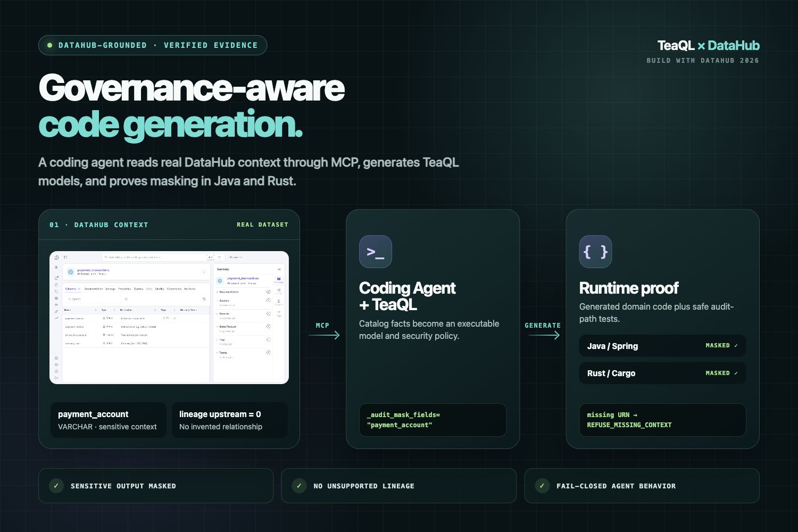798x532 pixels.
Task: Click the terminal prompt icon above Coding Agent + TeaQL
Action: (376, 252)
